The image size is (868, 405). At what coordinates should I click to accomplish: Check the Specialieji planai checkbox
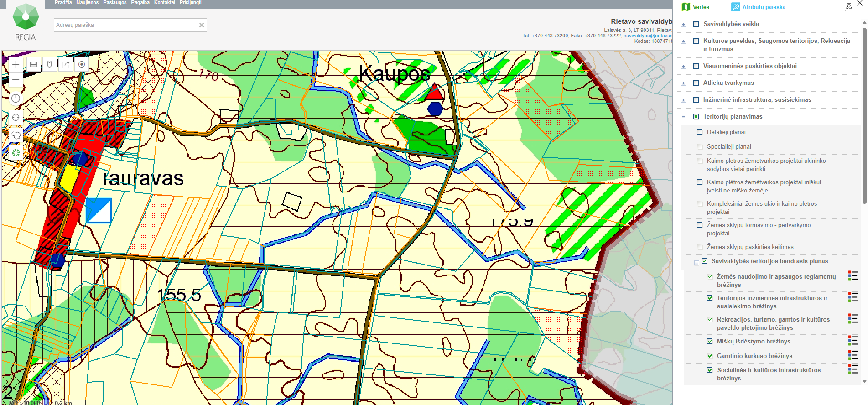click(x=700, y=146)
